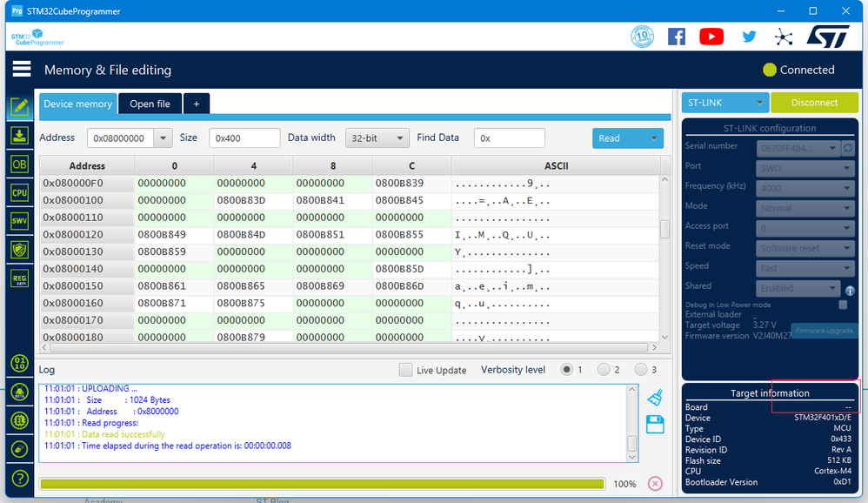
Task: Click the 01/10 binary icon in the sidebar
Action: coord(20,364)
